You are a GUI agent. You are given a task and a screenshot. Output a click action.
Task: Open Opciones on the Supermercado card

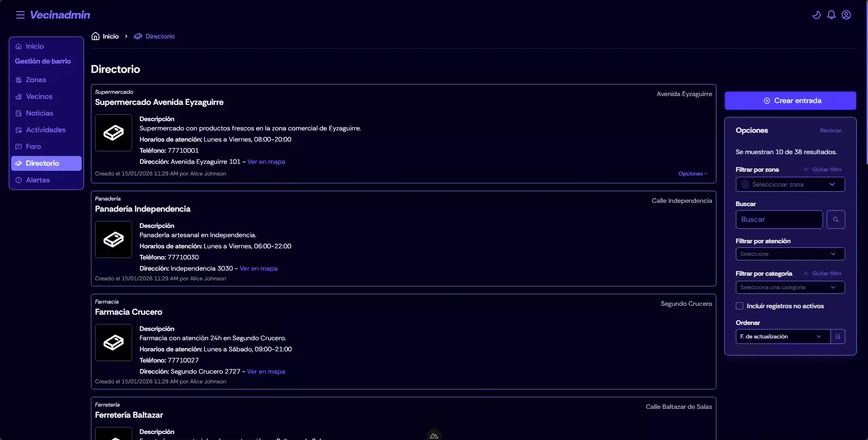692,173
